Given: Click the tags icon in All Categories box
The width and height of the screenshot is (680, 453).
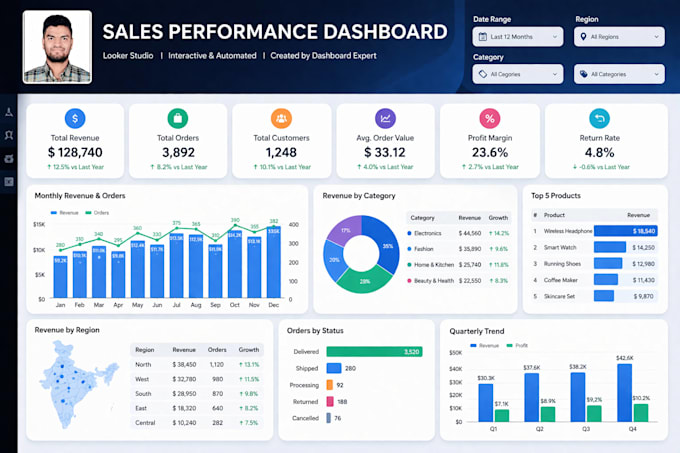Looking at the screenshot, I should pyautogui.click(x=584, y=74).
